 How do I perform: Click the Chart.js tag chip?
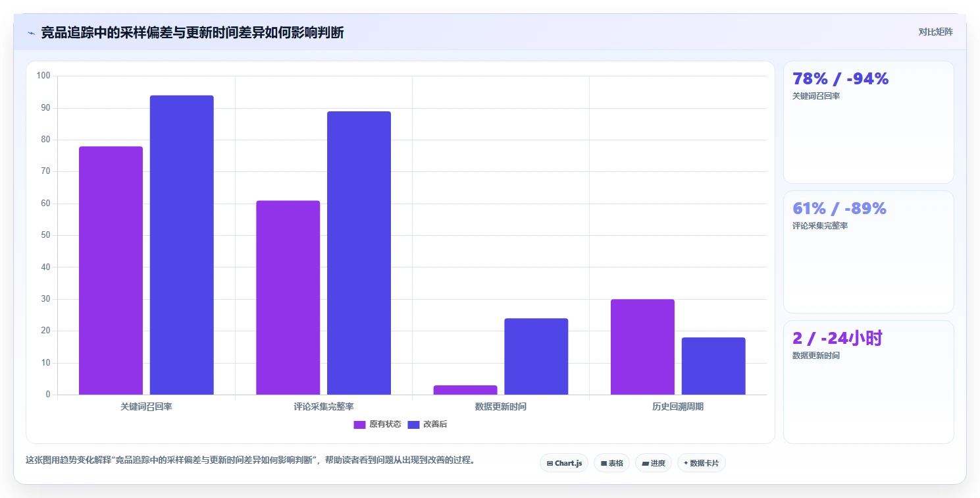click(564, 463)
